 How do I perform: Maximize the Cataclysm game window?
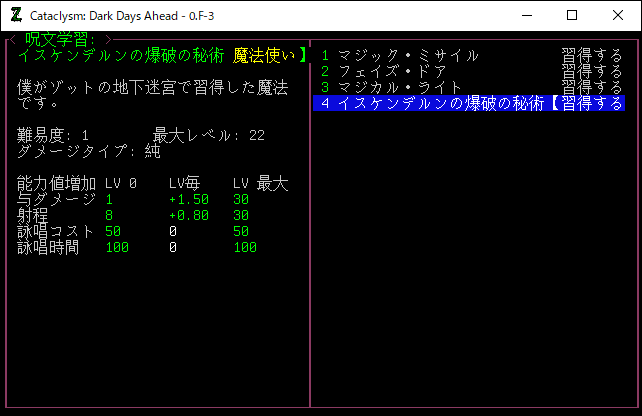click(572, 15)
